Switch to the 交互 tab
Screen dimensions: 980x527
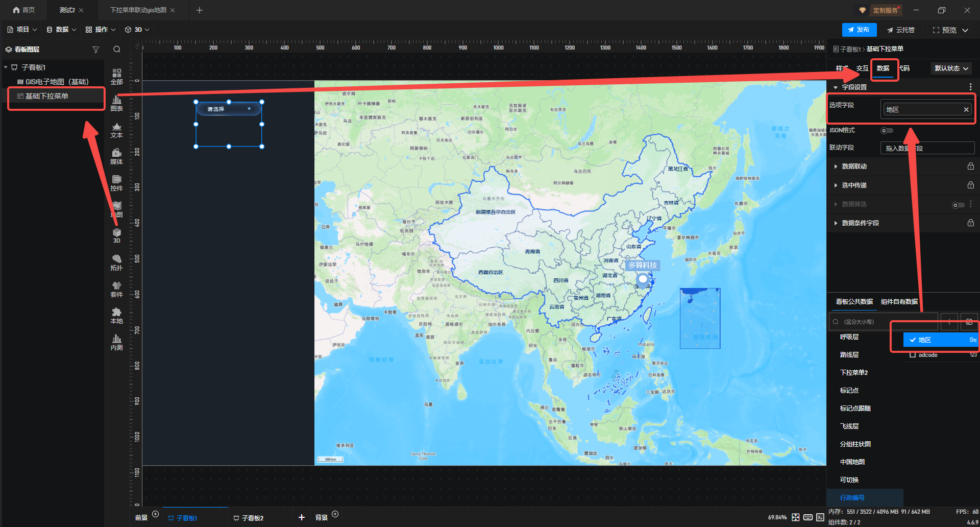coord(862,68)
